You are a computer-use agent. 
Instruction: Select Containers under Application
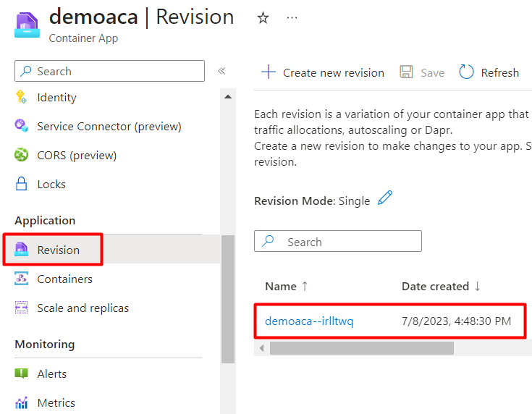[64, 279]
